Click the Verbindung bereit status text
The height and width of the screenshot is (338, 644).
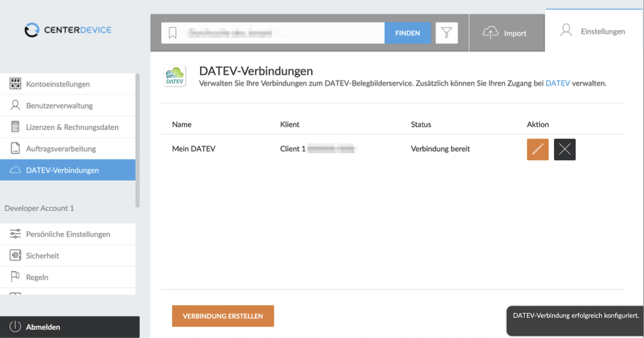point(440,149)
